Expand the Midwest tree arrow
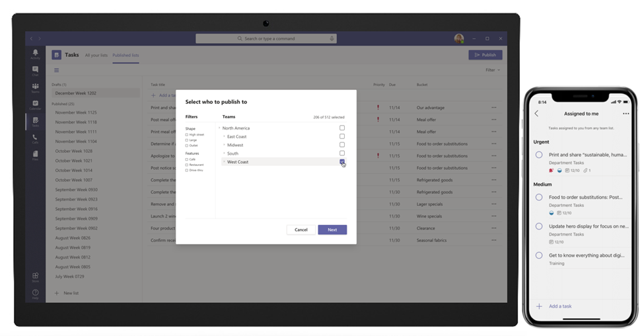Screen dimensions: 644x336 click(x=224, y=145)
